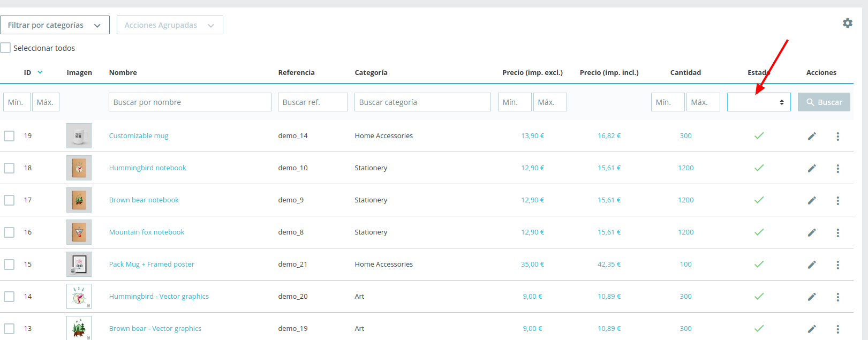Image resolution: width=868 pixels, height=340 pixels.
Task: Click price 42,35 € in Pack Mug row
Action: 609,265
